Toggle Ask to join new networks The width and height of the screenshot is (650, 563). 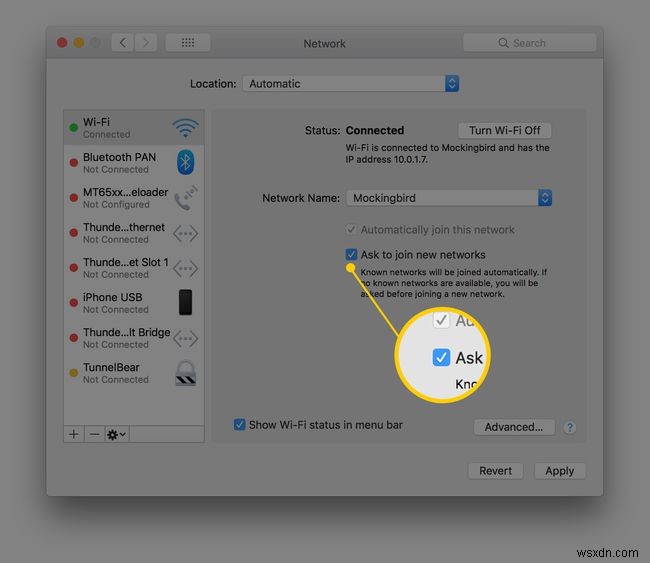point(351,255)
